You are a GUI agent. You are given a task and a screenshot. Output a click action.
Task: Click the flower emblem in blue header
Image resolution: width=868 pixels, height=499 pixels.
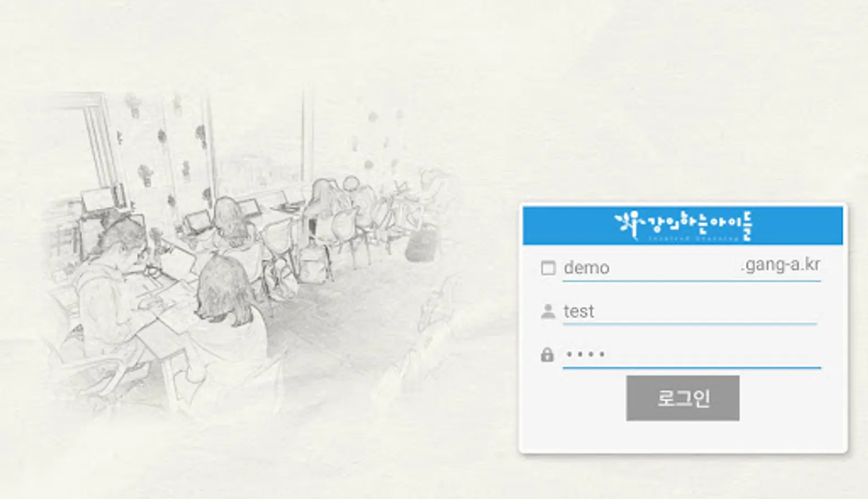click(626, 224)
